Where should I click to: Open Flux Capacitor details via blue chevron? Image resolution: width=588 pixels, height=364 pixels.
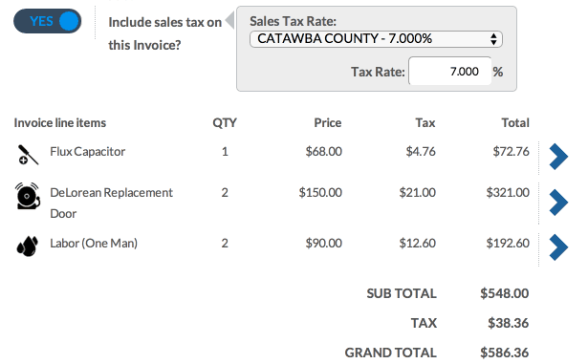point(558,157)
